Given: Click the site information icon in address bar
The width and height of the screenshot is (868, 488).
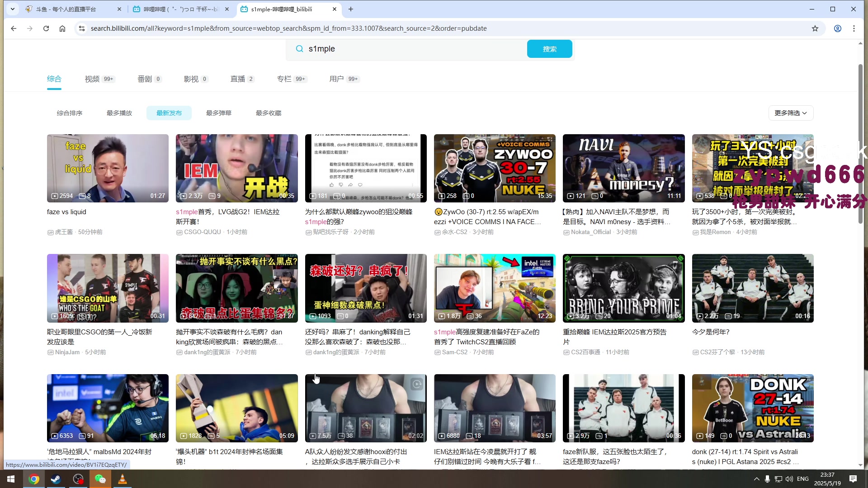Looking at the screenshot, I should point(81,28).
